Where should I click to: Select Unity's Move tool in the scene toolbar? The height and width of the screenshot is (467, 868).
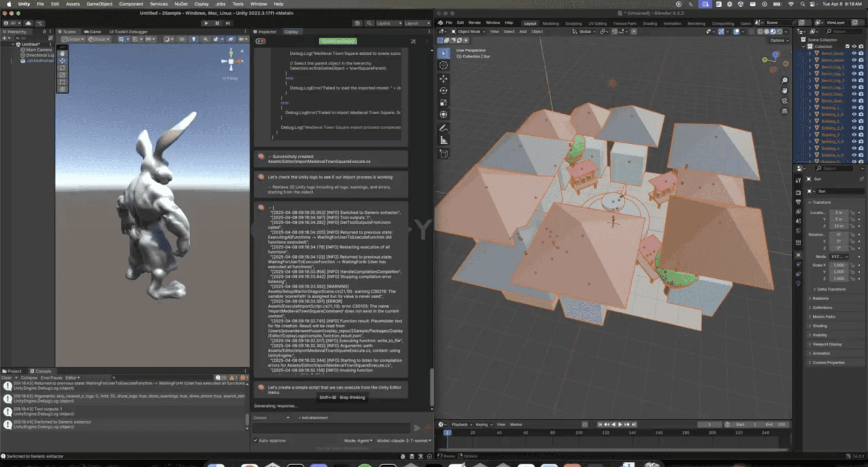pos(63,61)
